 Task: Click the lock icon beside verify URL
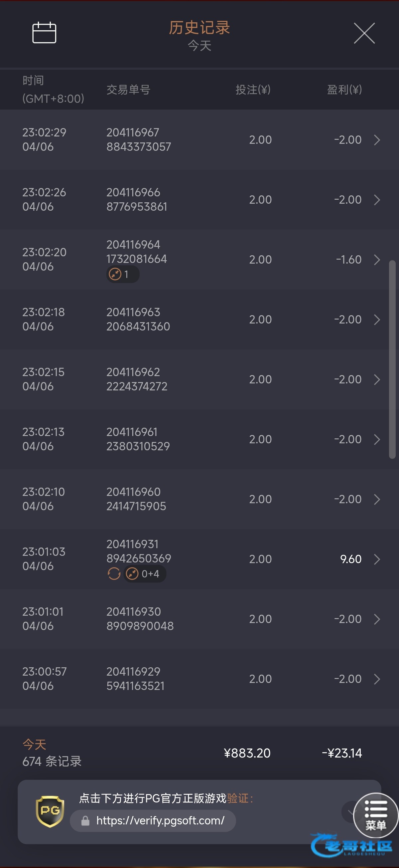(85, 821)
